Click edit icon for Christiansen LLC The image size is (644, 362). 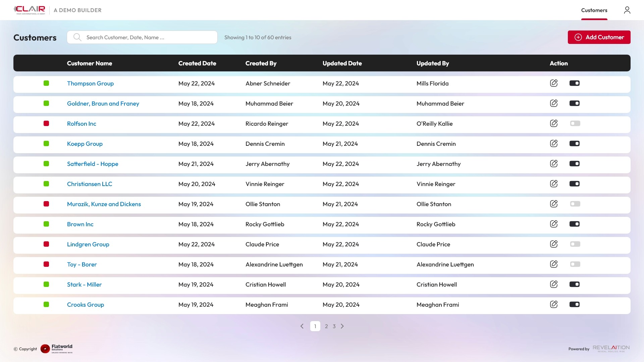tap(554, 184)
